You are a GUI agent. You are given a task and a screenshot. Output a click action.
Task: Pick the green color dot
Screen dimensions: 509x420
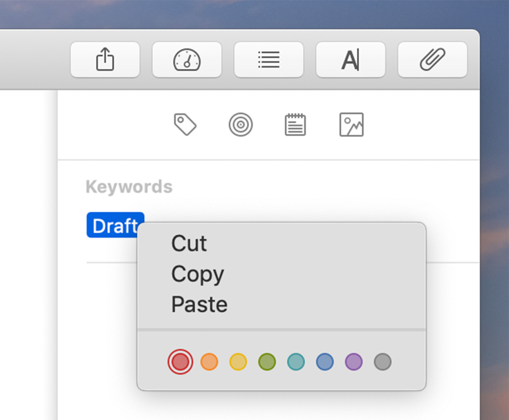click(x=267, y=361)
